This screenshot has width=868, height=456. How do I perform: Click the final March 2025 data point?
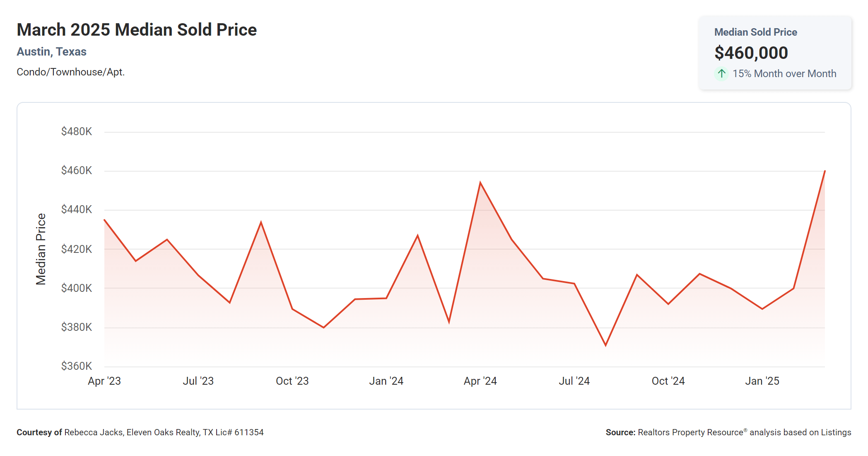(825, 171)
